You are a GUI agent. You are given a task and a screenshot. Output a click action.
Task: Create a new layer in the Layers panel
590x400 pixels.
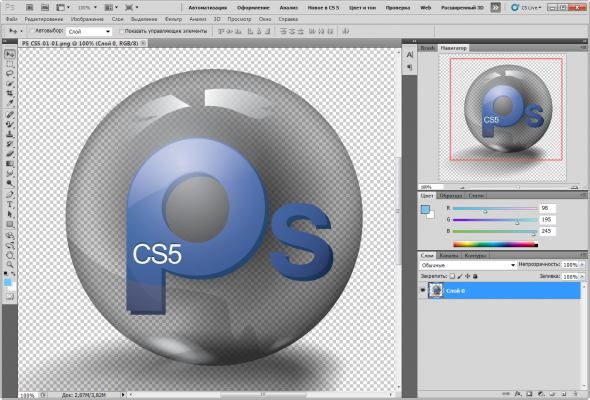pyautogui.click(x=563, y=394)
